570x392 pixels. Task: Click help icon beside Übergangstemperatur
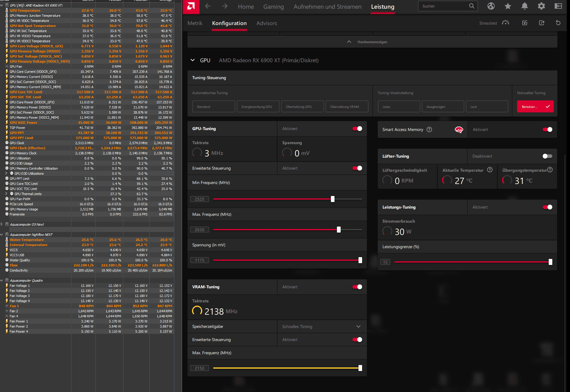click(550, 170)
